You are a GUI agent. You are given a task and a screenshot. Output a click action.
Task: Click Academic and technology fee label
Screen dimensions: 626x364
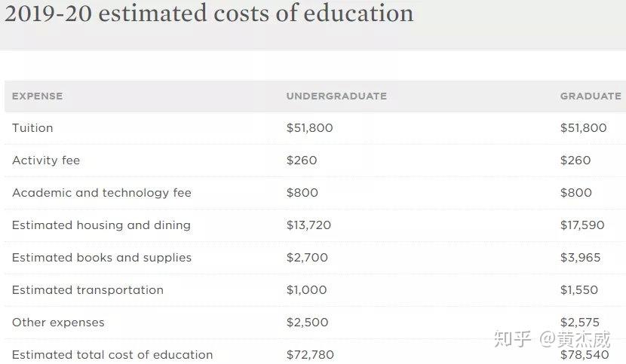(102, 193)
